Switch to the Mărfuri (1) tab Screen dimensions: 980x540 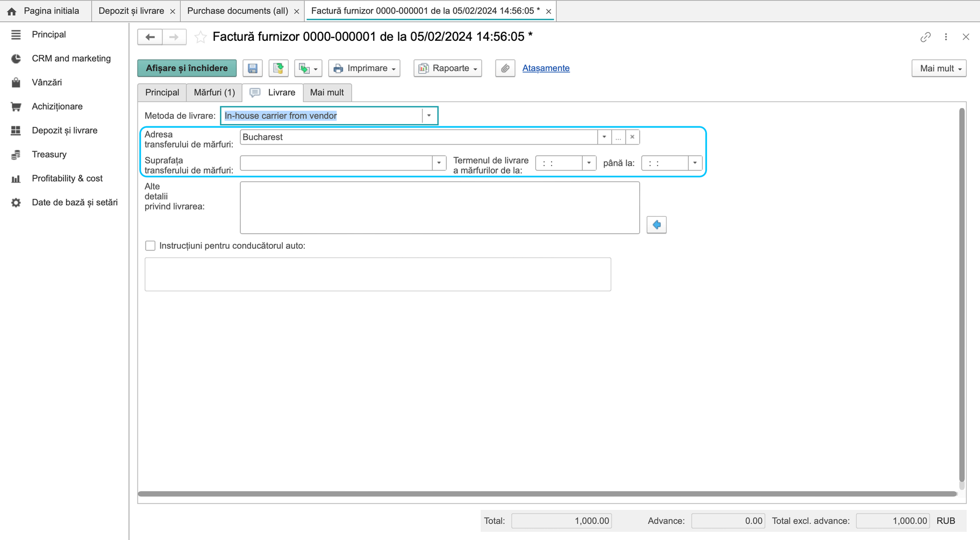coord(214,92)
